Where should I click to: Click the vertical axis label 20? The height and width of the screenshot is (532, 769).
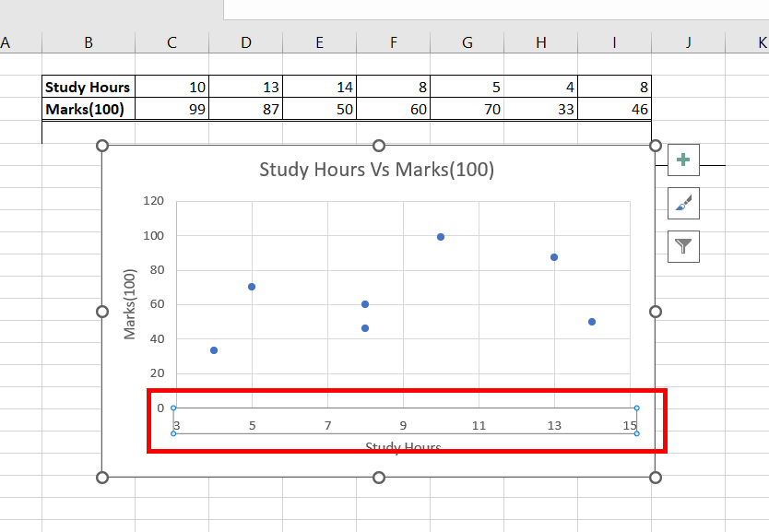point(157,373)
